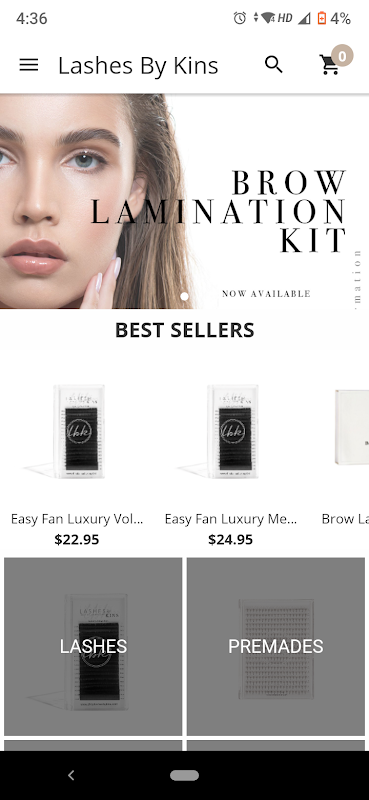This screenshot has height=800, width=369.
Task: Open the Brow Lamination Kit banner
Action: 184,202
